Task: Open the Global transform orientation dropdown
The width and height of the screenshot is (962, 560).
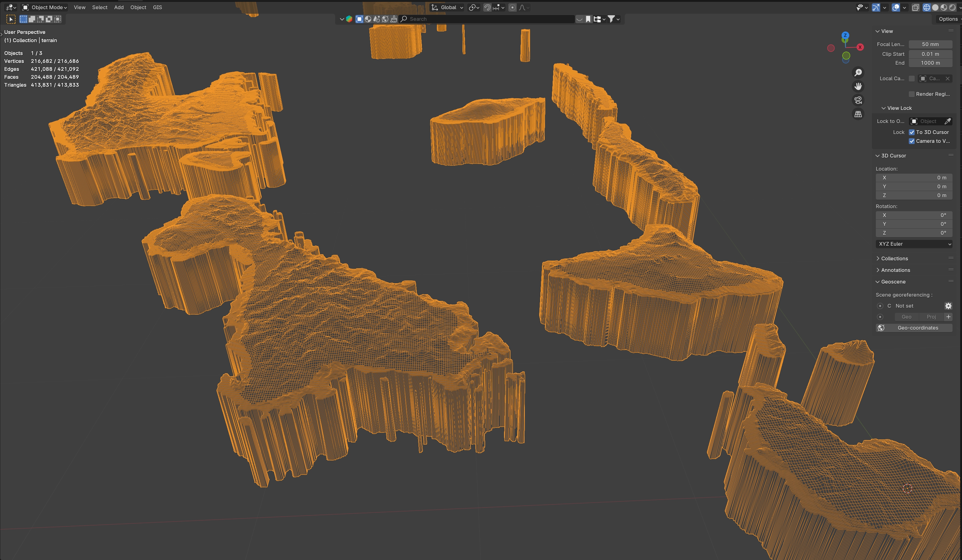Action: tap(448, 8)
